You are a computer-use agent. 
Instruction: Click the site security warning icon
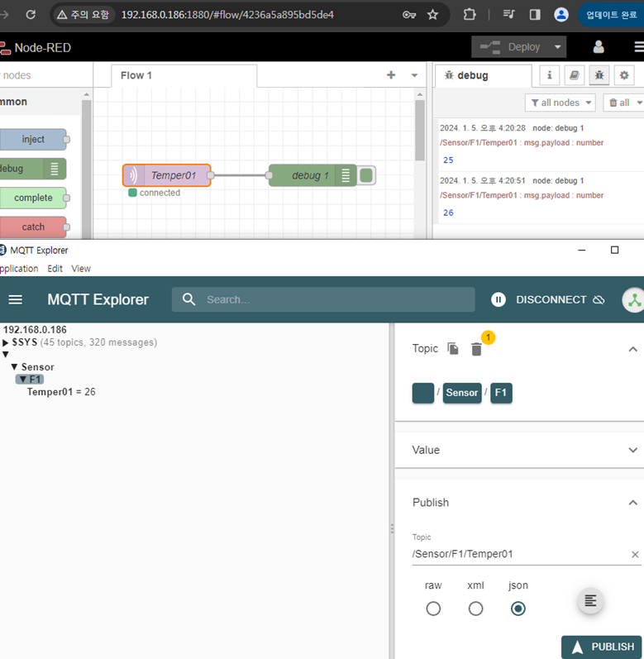[x=62, y=15]
